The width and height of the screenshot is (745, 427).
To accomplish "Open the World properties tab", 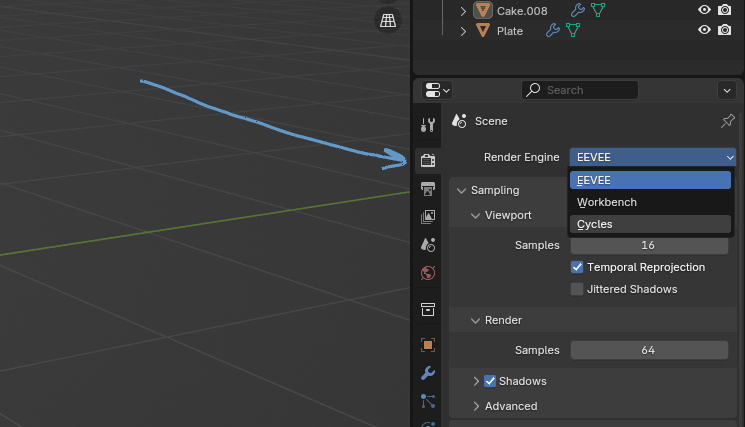I will (x=428, y=272).
